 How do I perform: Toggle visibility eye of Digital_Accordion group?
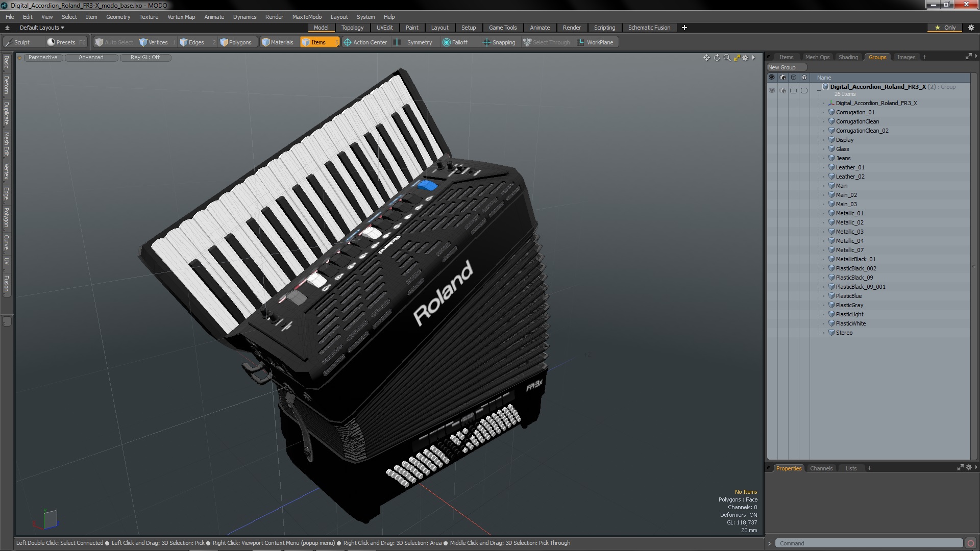(x=772, y=90)
